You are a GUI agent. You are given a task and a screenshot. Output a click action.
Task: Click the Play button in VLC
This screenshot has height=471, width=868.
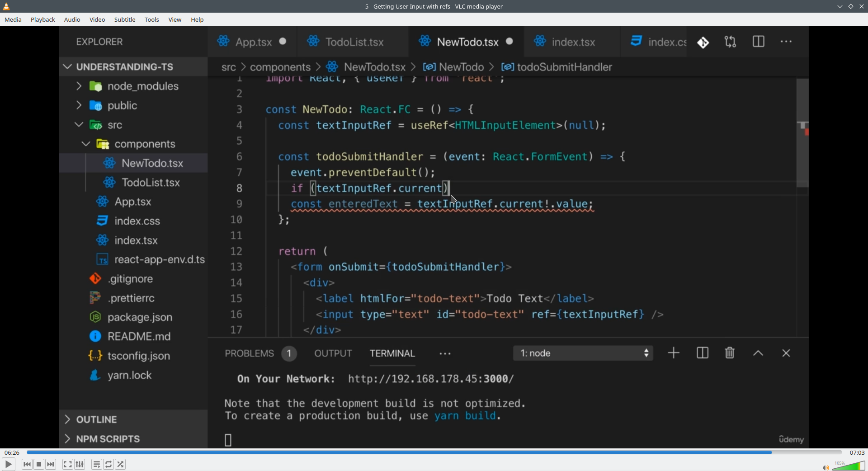8,464
